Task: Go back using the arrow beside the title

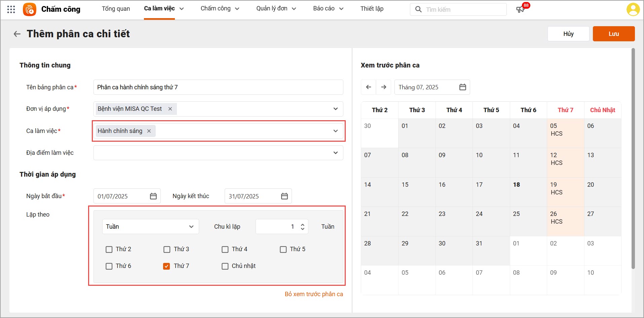Action: pos(17,34)
